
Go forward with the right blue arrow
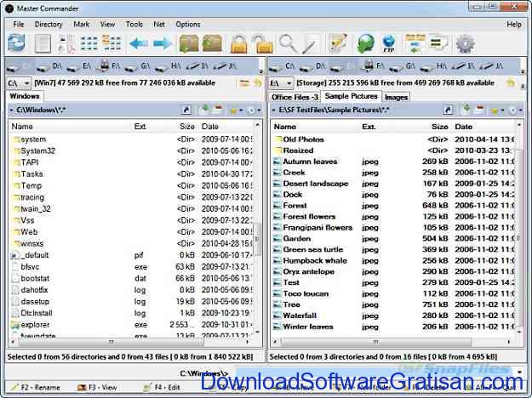pyautogui.click(x=163, y=43)
